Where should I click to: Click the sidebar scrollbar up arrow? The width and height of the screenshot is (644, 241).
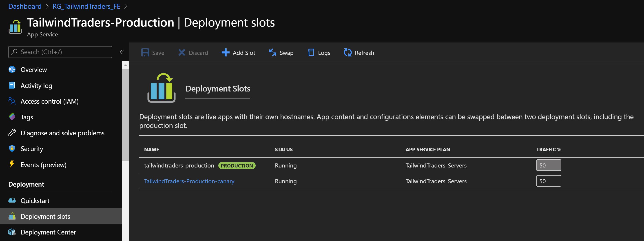tap(126, 66)
